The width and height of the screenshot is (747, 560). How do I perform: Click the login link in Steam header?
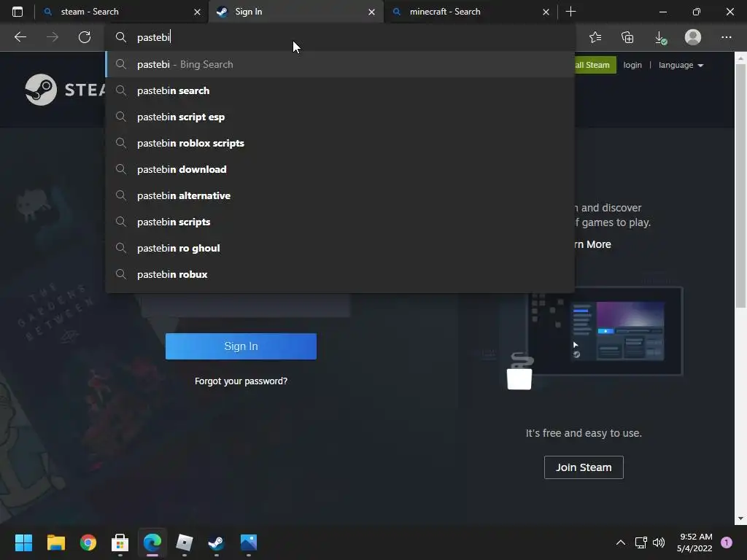pos(632,65)
